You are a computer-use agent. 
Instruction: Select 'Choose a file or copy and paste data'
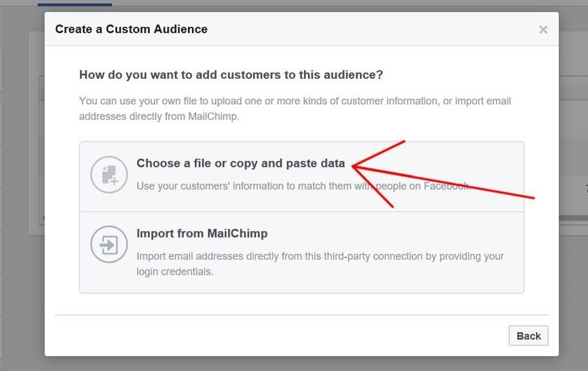pyautogui.click(x=240, y=163)
